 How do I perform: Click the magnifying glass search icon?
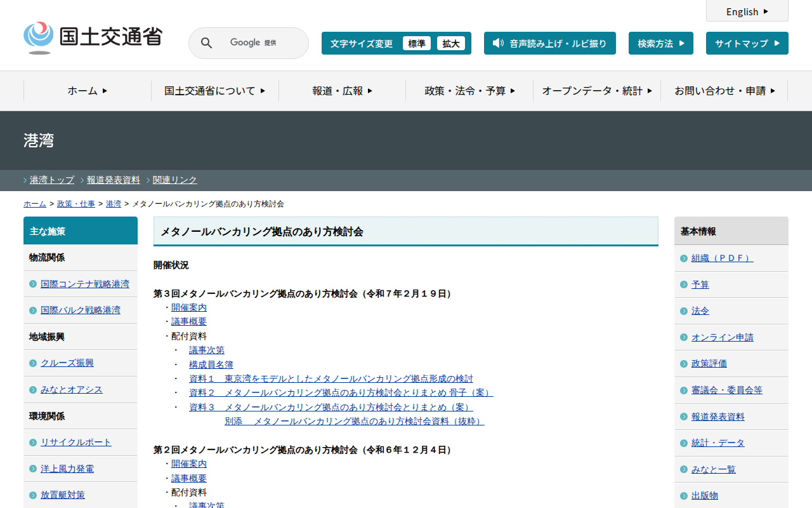pyautogui.click(x=206, y=43)
